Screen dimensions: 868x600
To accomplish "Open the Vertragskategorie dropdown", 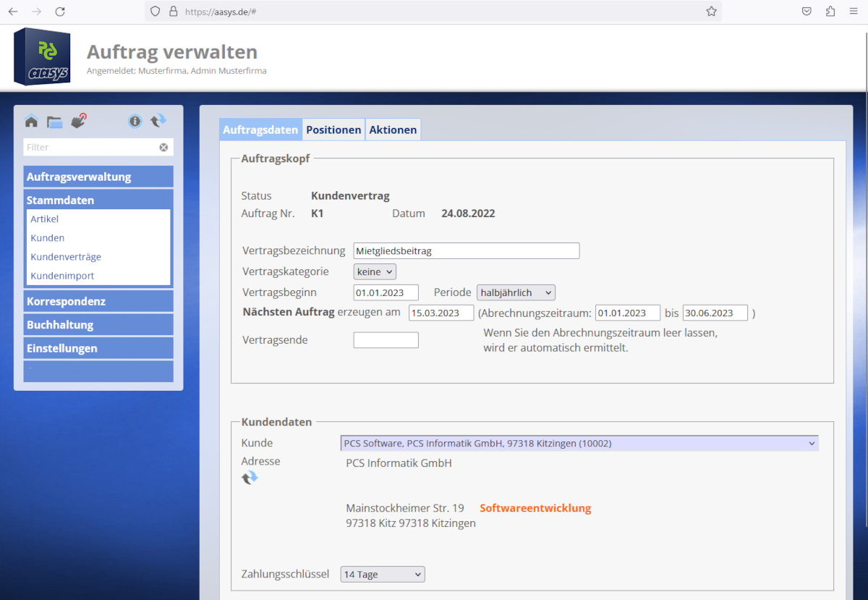I will point(375,271).
